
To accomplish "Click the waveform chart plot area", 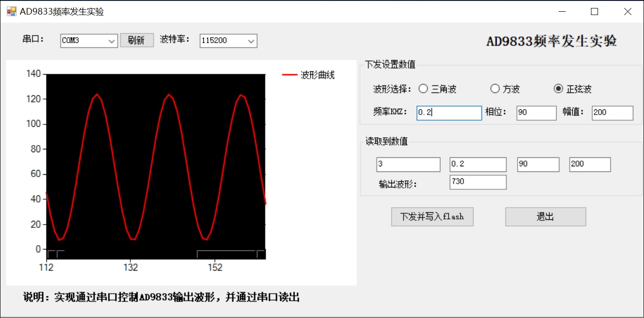I will (x=156, y=166).
